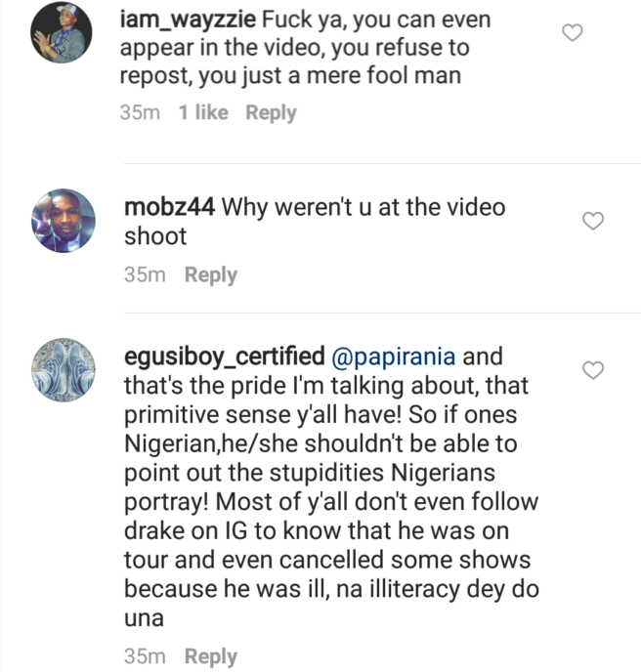Select the "Why weren't u at the video shoot" text
Screen dimensions: 641x672
coord(316,221)
